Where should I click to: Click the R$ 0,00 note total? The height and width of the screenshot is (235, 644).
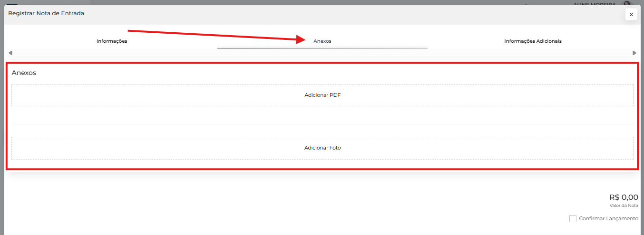click(x=623, y=197)
